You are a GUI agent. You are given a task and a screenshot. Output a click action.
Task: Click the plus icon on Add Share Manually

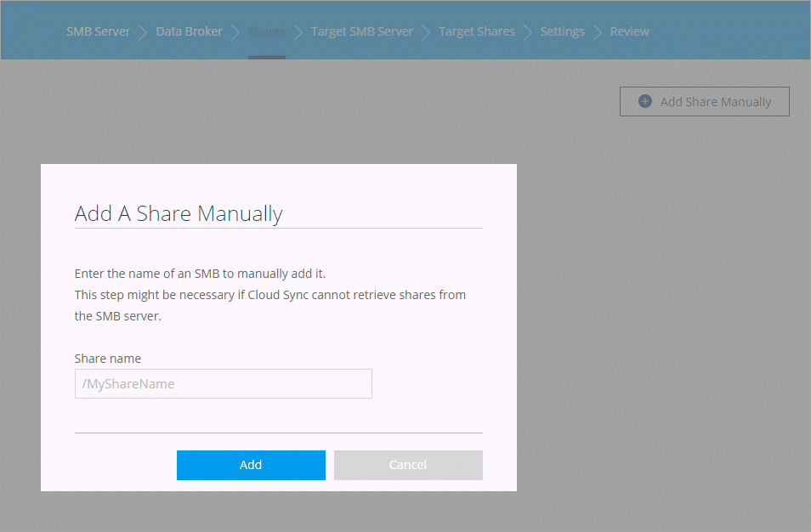[645, 101]
